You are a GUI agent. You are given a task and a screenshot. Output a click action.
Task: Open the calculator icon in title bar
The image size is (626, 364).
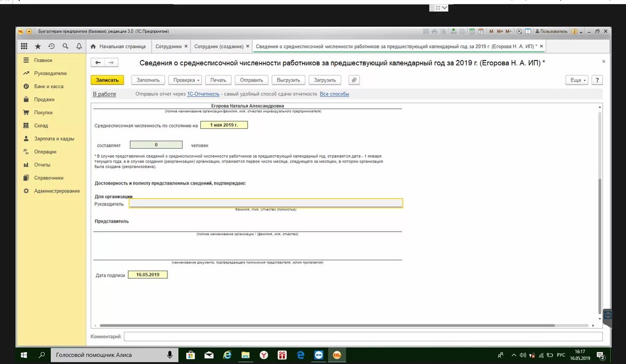pyautogui.click(x=472, y=31)
